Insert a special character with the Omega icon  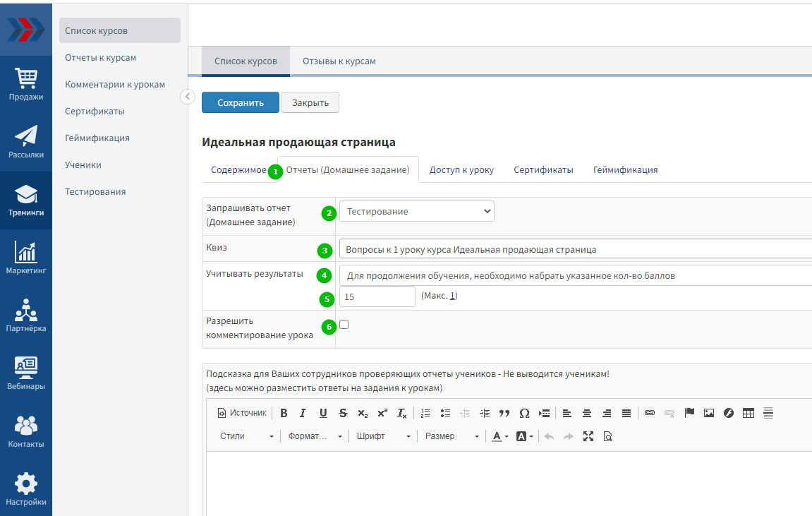524,413
